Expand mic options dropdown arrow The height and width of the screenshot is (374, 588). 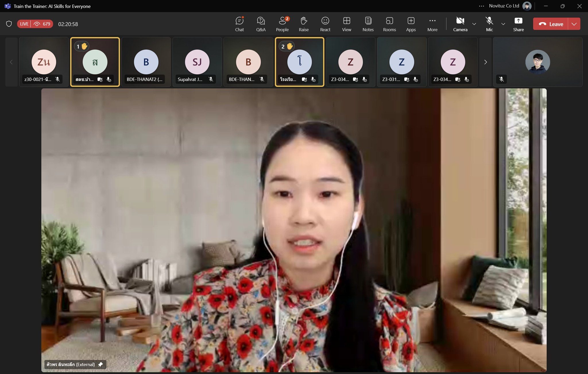click(503, 24)
